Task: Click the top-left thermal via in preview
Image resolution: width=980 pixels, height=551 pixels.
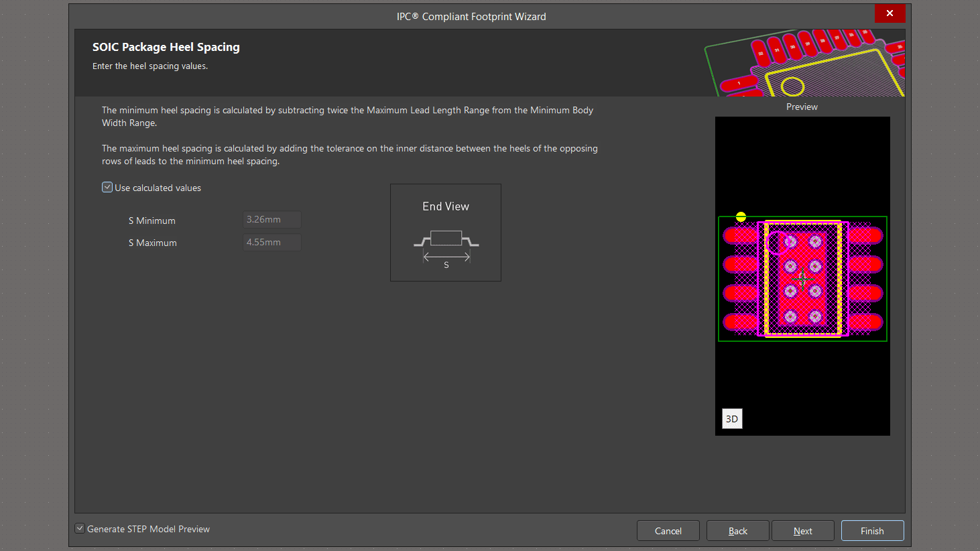Action: pyautogui.click(x=790, y=241)
